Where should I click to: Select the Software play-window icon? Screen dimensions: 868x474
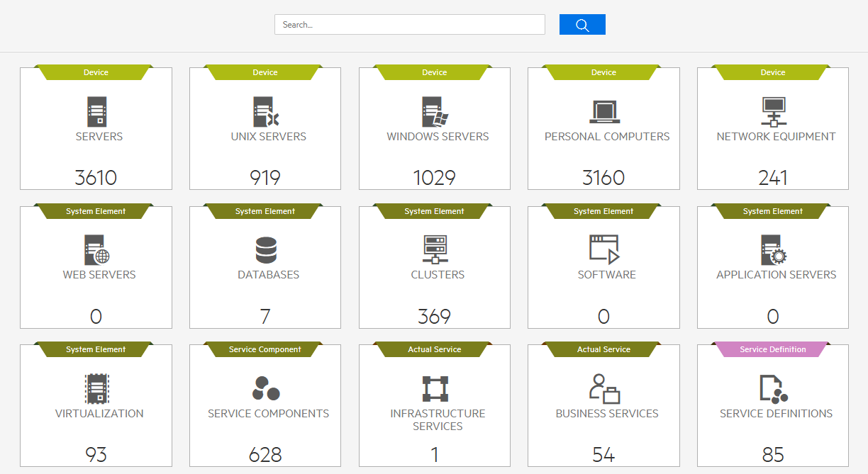pyautogui.click(x=604, y=250)
